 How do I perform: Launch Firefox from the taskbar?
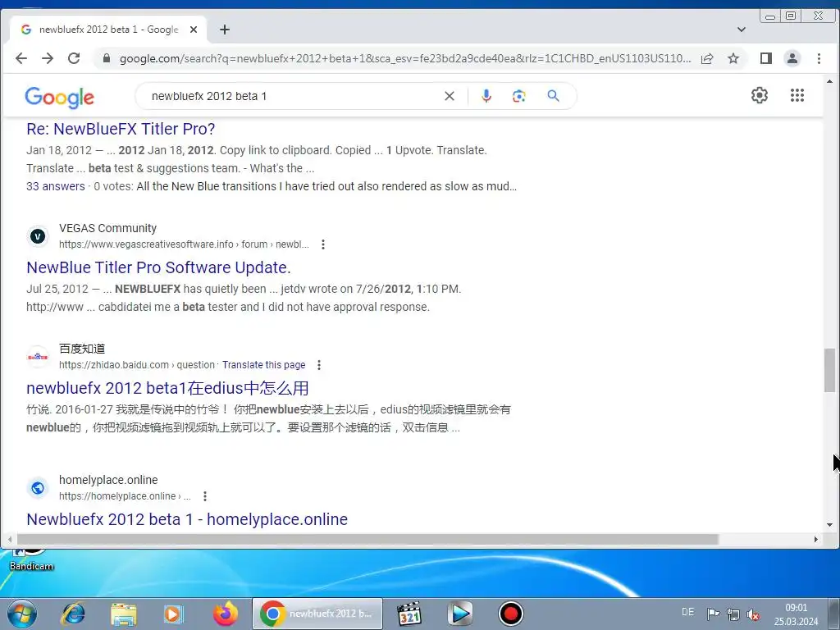(x=225, y=614)
